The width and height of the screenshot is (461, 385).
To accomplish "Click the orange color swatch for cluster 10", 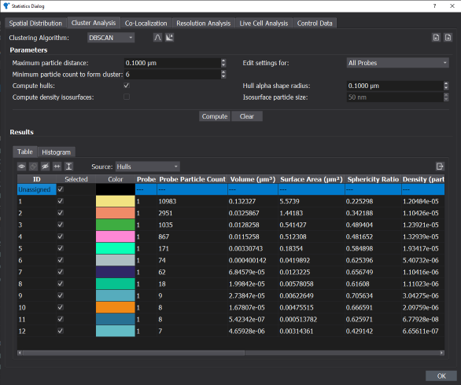I will click(115, 307).
